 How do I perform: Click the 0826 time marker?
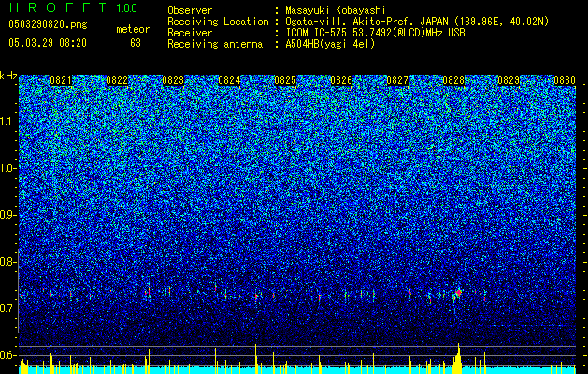tap(341, 80)
